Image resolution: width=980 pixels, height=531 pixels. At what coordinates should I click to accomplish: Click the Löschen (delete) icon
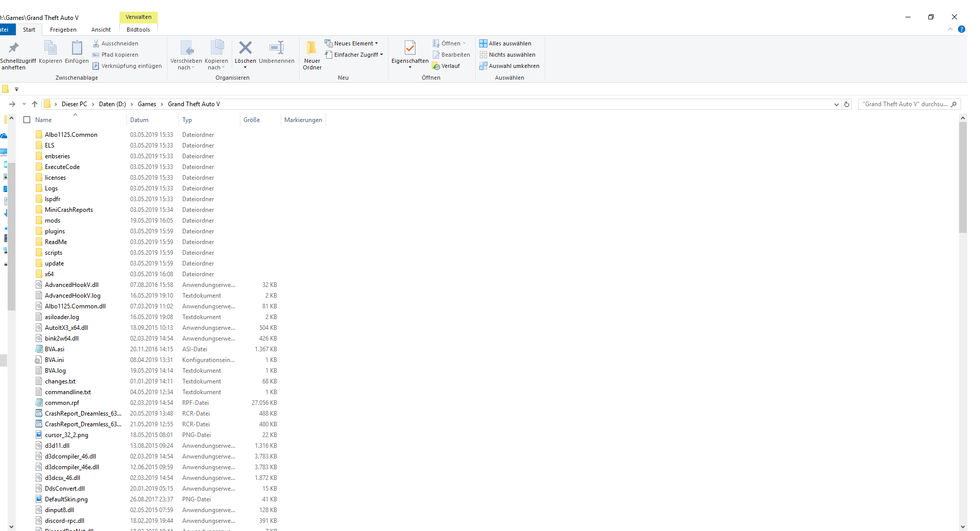coord(245,48)
